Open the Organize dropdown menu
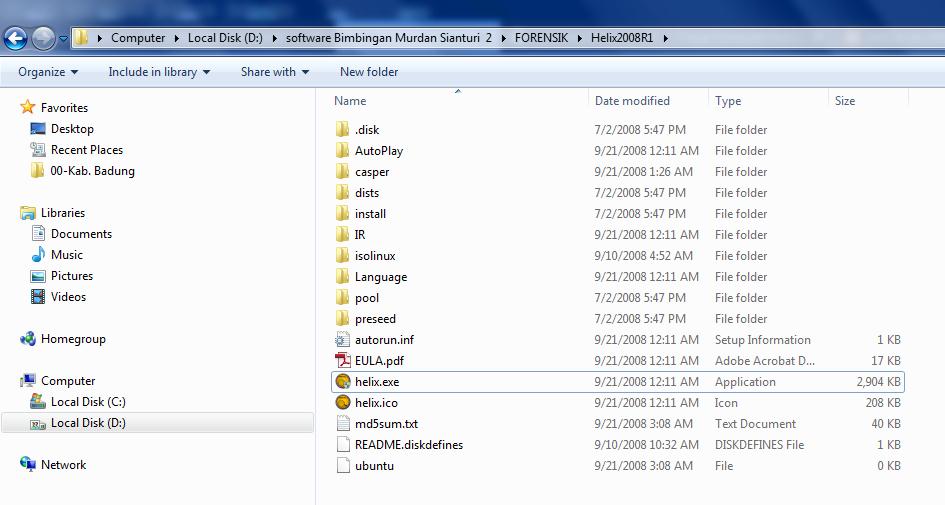945x505 pixels. pyautogui.click(x=48, y=72)
